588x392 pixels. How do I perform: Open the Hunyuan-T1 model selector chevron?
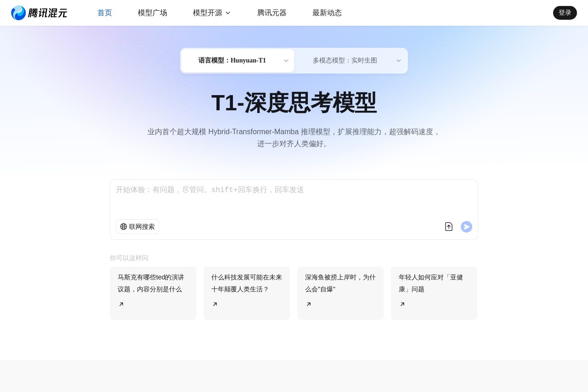[286, 60]
